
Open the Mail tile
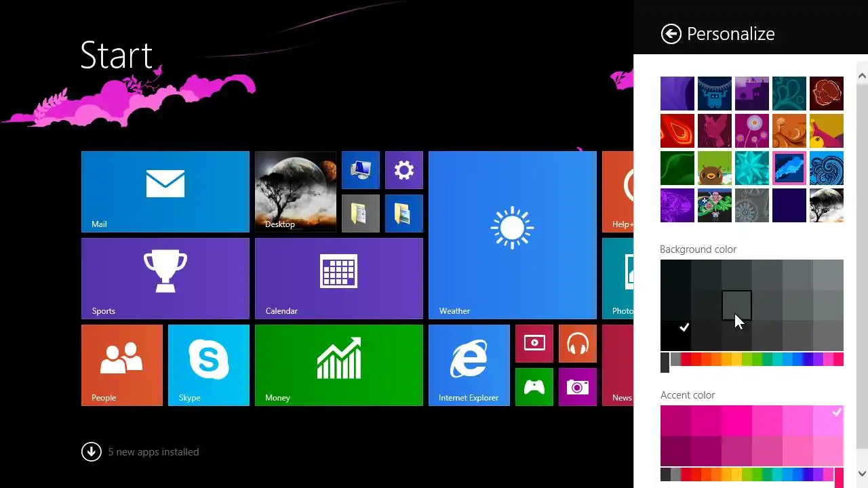point(165,192)
